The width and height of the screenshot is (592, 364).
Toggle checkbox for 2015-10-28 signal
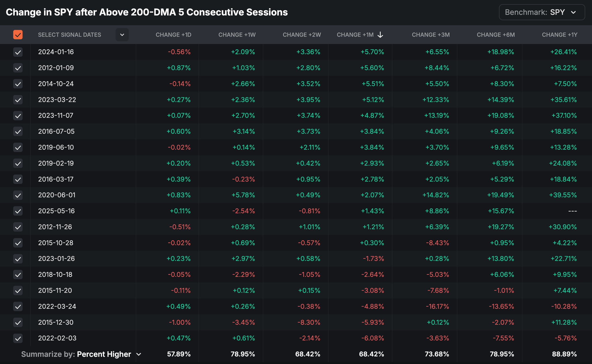pyautogui.click(x=18, y=243)
